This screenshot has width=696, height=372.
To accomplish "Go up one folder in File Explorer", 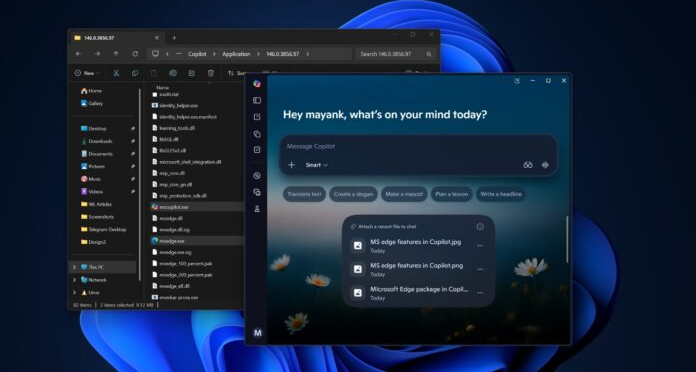I will click(116, 54).
